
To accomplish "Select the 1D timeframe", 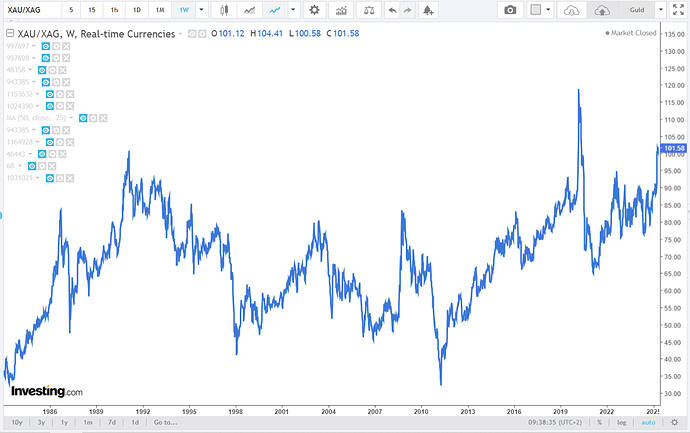I will 136,10.
